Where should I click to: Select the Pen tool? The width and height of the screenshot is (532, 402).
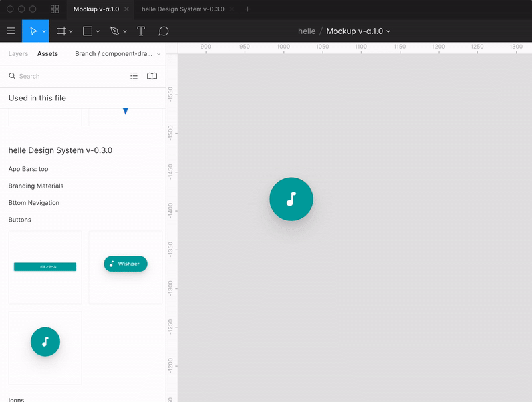click(x=114, y=31)
